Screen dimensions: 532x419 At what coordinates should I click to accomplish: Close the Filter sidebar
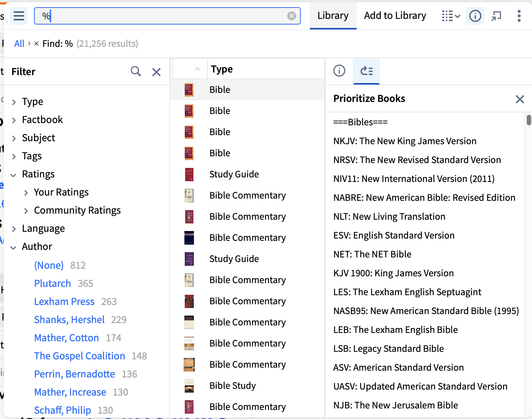coord(156,72)
